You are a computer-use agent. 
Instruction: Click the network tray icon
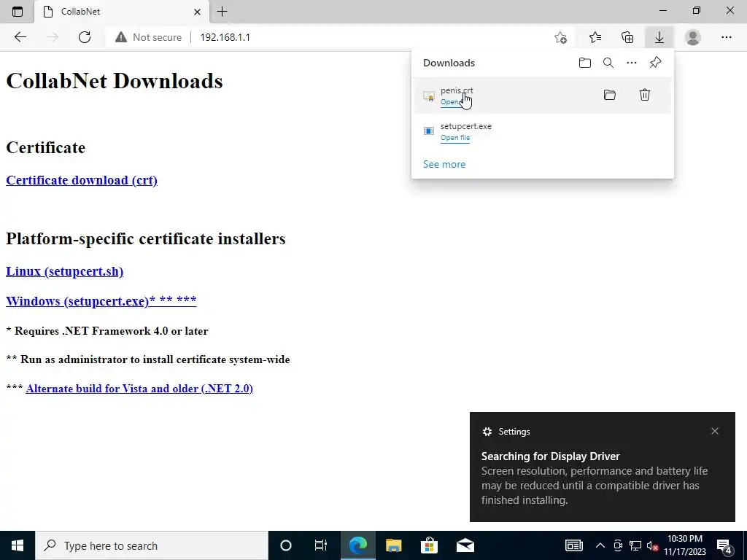(635, 545)
